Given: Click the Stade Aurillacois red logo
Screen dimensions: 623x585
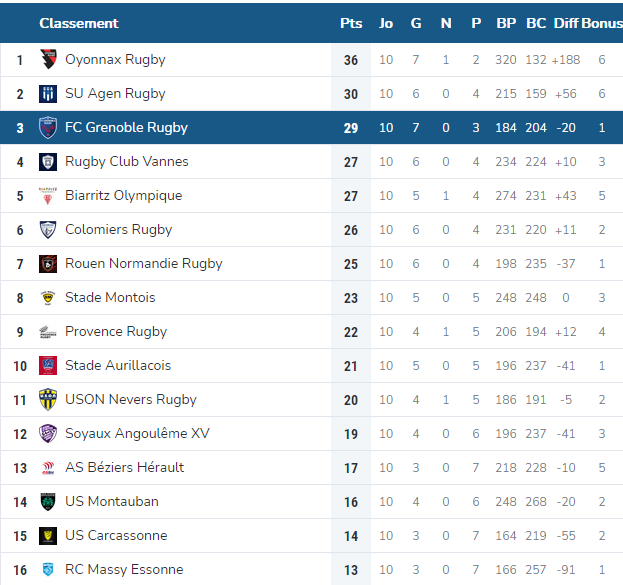Looking at the screenshot, I should [48, 366].
